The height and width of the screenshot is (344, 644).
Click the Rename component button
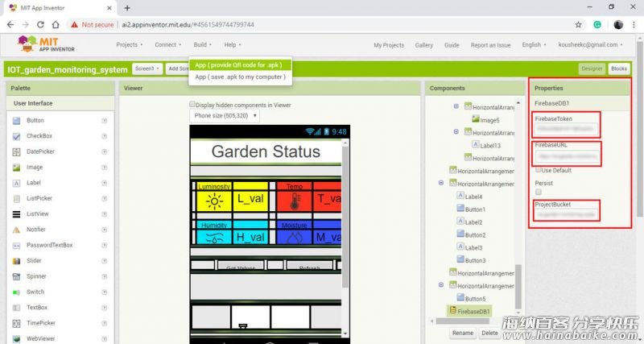click(462, 333)
